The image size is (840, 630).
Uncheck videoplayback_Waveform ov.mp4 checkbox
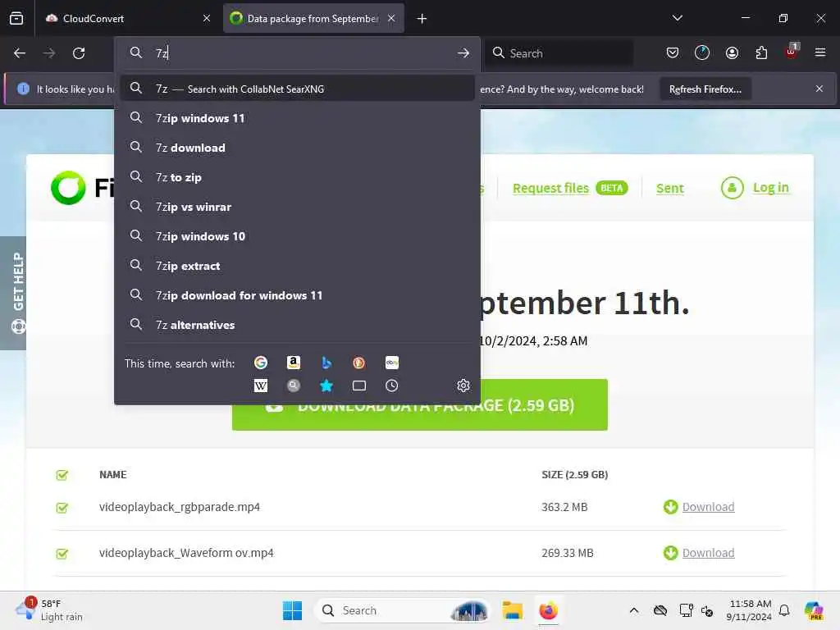[x=62, y=554]
